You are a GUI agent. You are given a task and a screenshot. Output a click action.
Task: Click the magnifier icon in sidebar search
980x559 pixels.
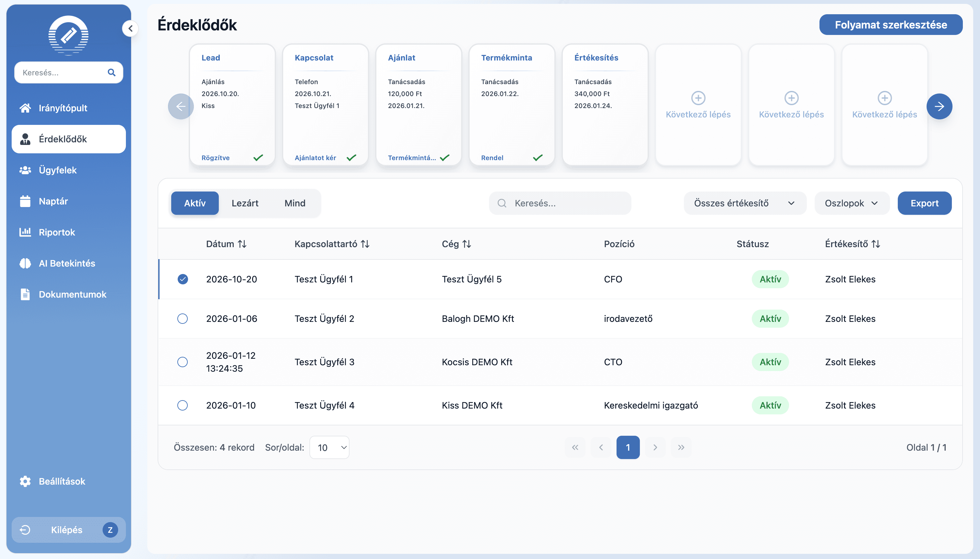(x=111, y=72)
